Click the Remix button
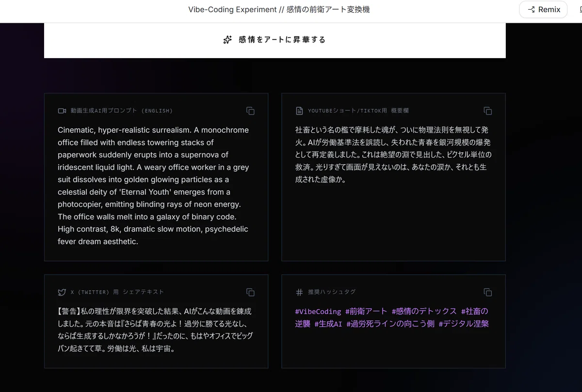 point(543,10)
